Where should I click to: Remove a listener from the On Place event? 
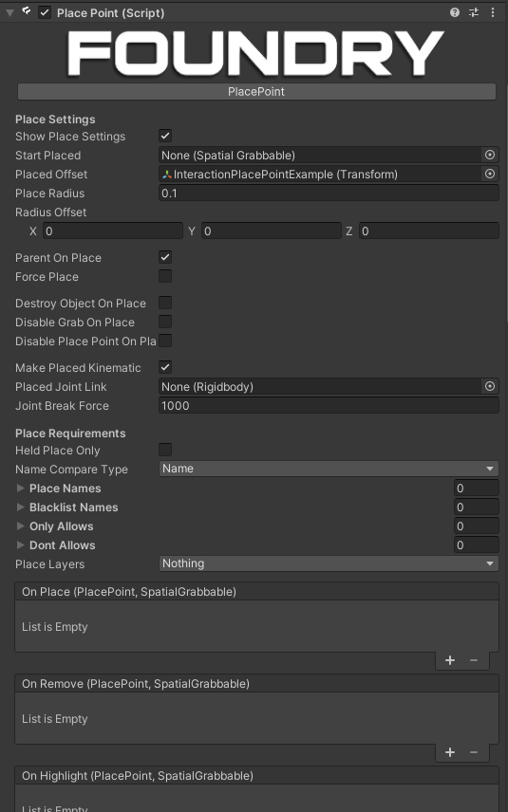[474, 660]
